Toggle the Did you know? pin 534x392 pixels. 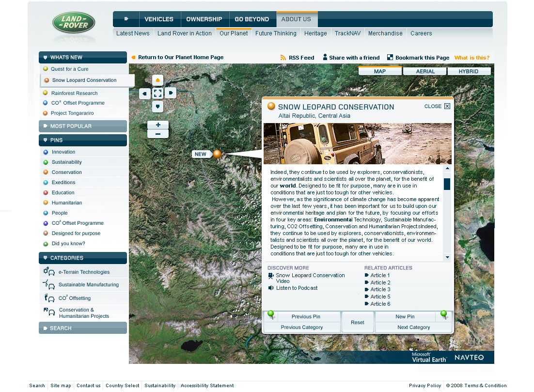(83, 244)
